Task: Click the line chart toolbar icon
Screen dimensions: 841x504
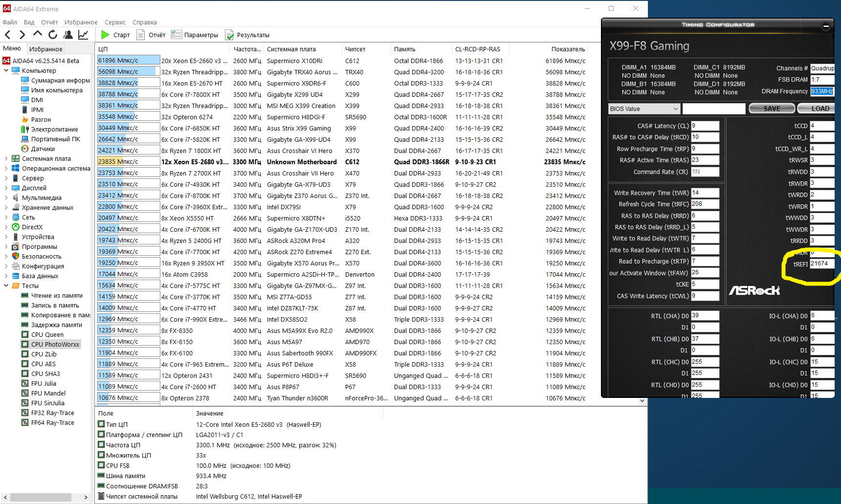Action: pos(83,35)
